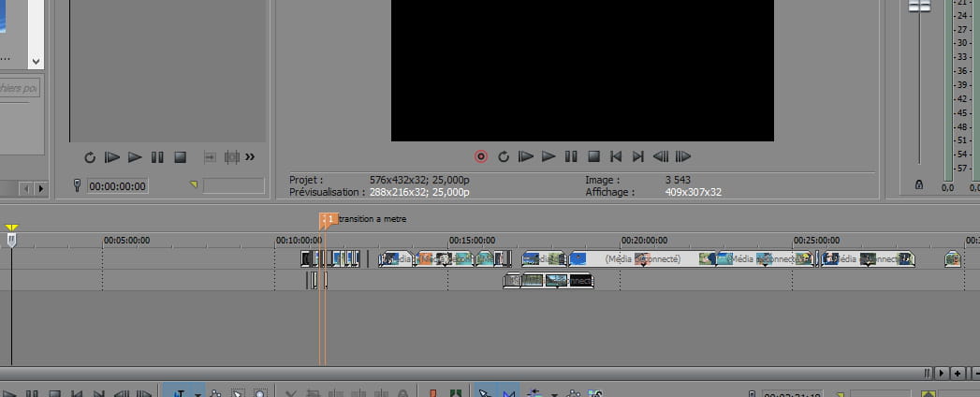This screenshot has width=980, height=397.
Task: Click the yellow loop region handle above the ruler
Action: [x=11, y=228]
